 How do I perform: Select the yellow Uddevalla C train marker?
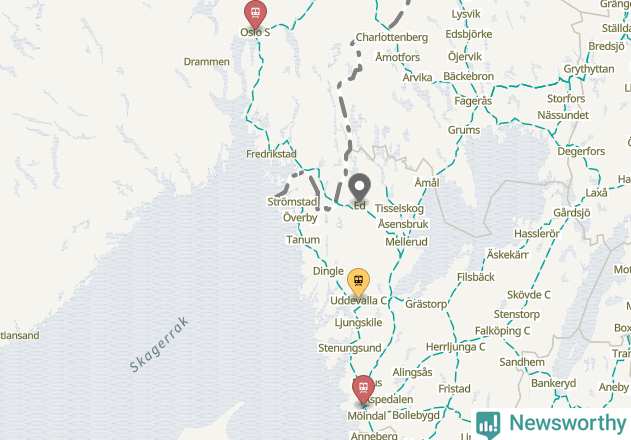pyautogui.click(x=358, y=283)
